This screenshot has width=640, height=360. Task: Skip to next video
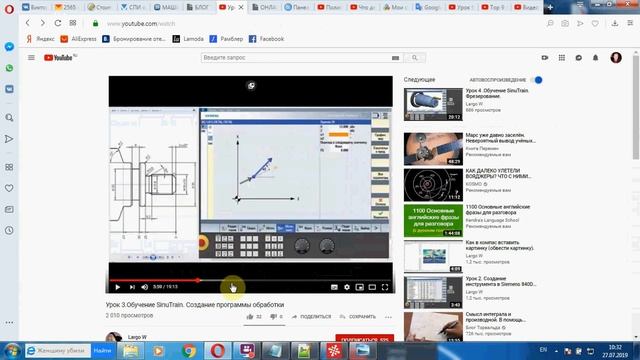coord(132,287)
